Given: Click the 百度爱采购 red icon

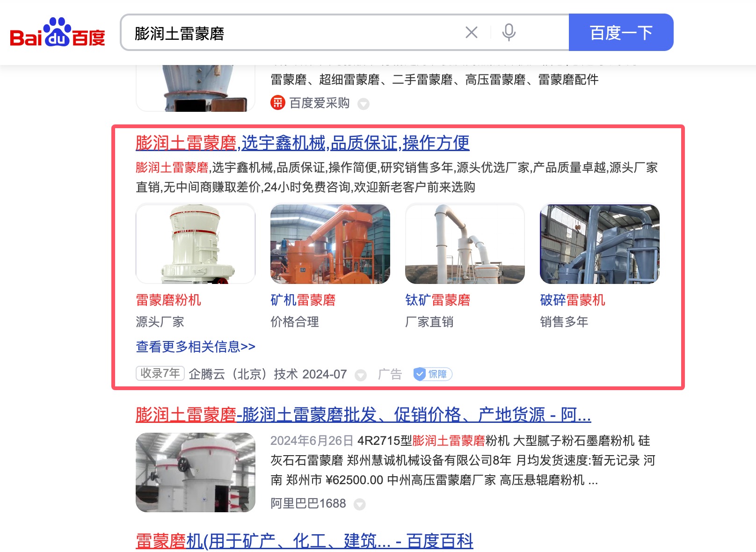Looking at the screenshot, I should point(278,102).
